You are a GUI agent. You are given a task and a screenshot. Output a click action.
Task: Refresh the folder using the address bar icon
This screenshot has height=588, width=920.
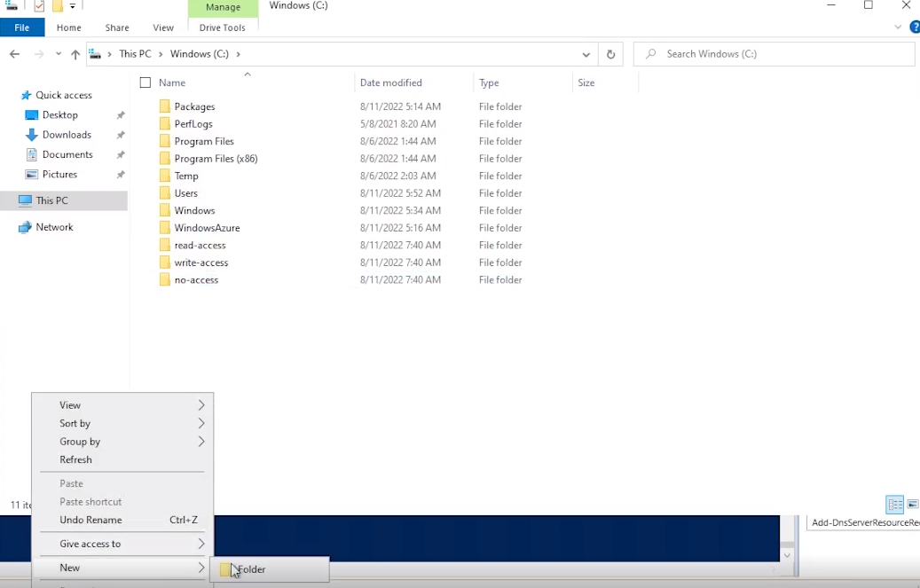(609, 53)
